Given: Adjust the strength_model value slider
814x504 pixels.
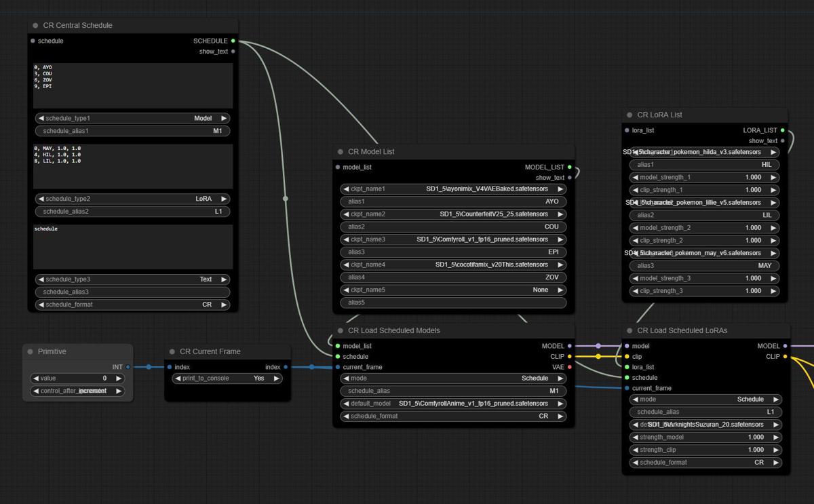Looking at the screenshot, I should (x=705, y=438).
